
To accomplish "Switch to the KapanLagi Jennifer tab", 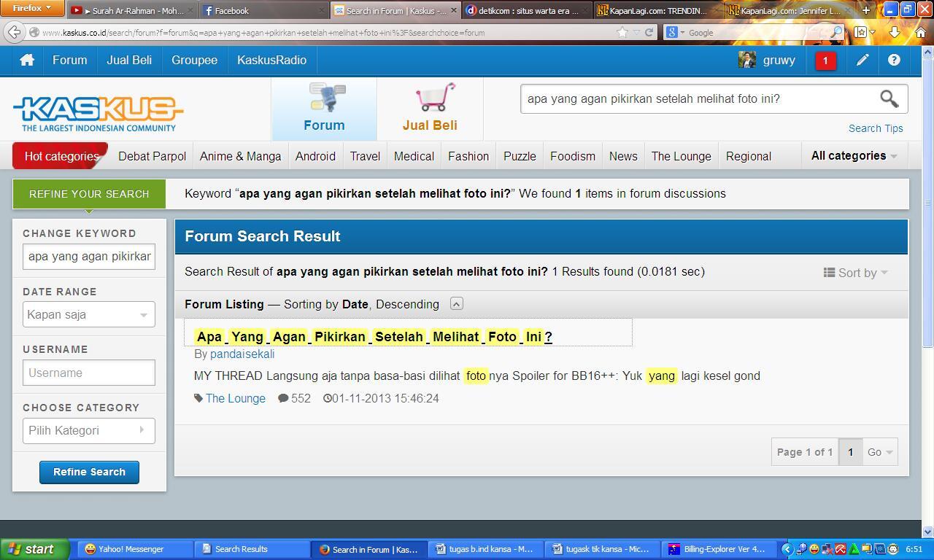I will pos(790,10).
